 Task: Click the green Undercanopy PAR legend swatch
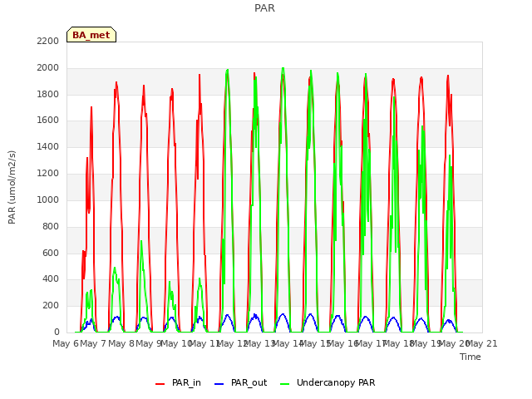(285, 384)
